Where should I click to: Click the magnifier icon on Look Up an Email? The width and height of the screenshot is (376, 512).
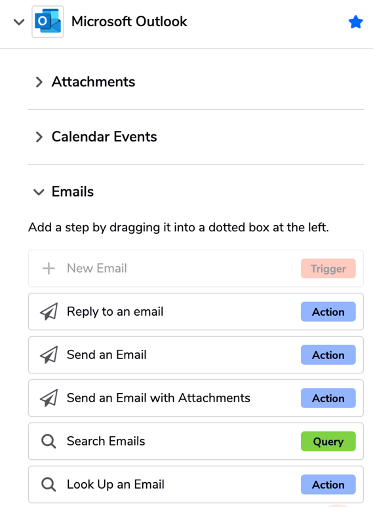point(49,484)
